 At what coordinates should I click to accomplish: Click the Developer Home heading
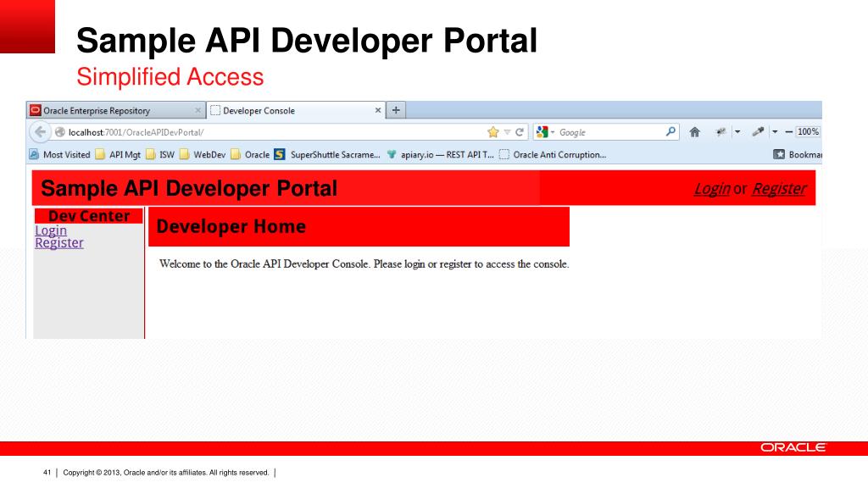click(x=231, y=226)
